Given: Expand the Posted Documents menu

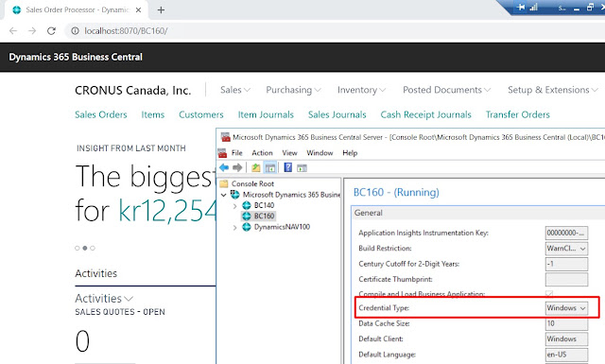Looking at the screenshot, I should tap(447, 90).
